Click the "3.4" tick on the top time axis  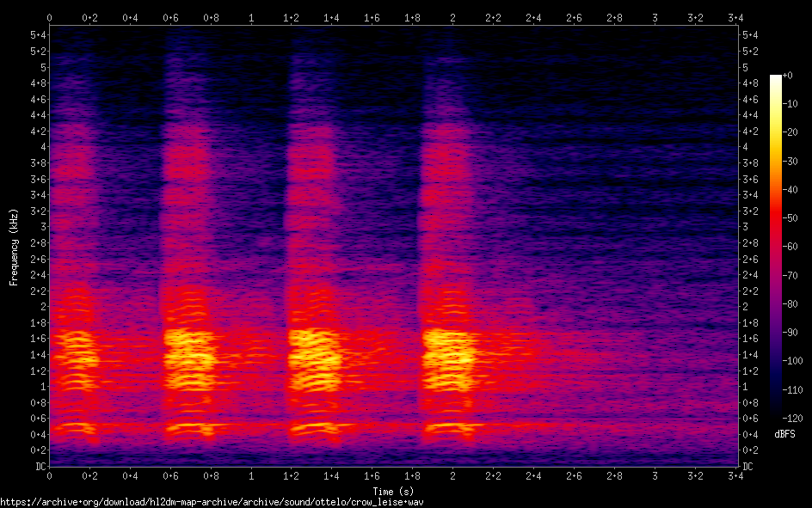[x=735, y=17]
